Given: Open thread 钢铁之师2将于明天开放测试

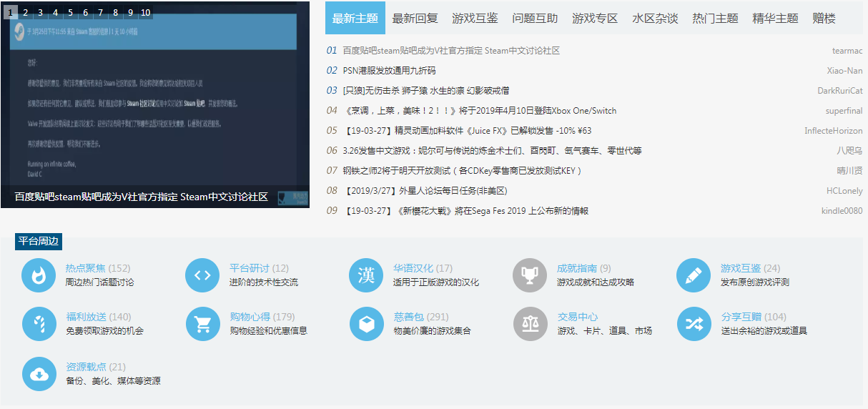Looking at the screenshot, I should [x=463, y=171].
